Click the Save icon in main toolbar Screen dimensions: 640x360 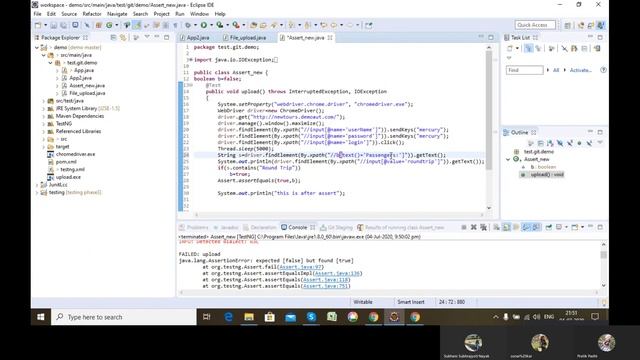click(53, 25)
